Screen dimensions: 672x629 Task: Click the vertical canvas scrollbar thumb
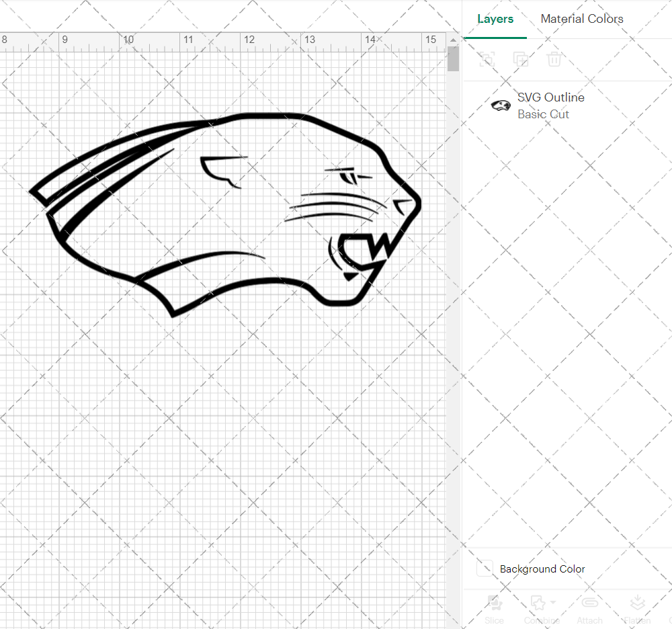pos(453,58)
